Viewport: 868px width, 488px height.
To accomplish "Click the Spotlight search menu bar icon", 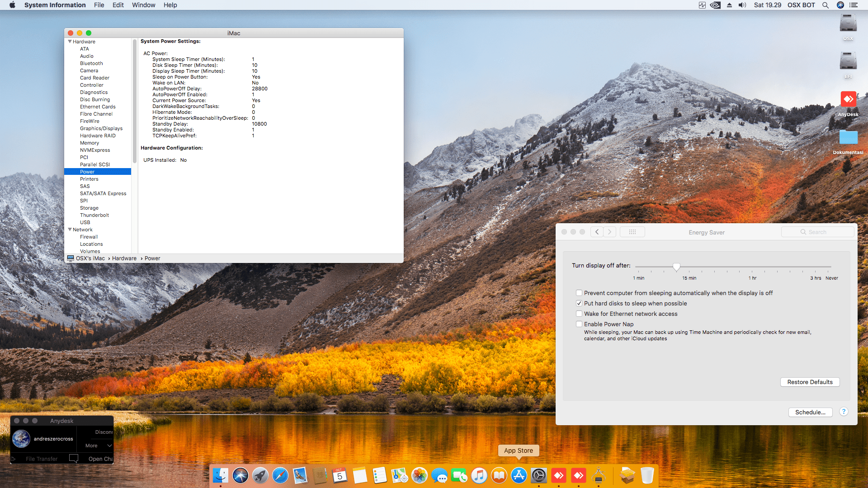I will pyautogui.click(x=825, y=5).
